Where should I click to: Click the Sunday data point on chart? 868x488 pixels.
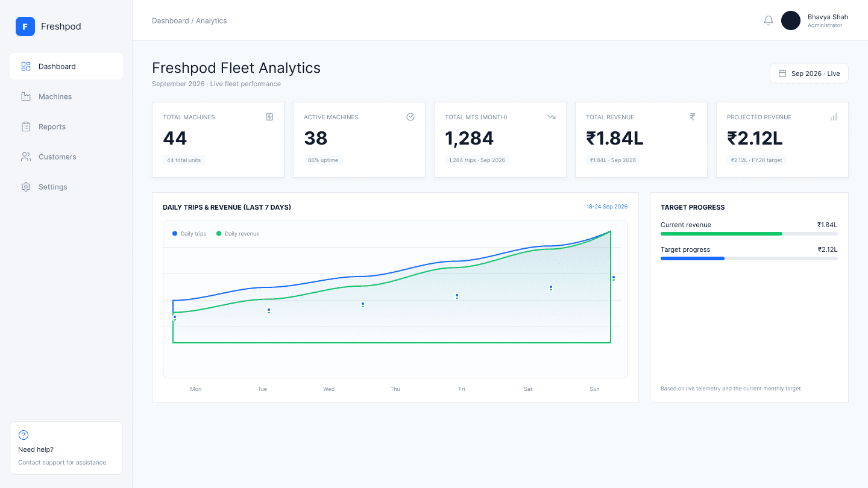click(x=614, y=278)
